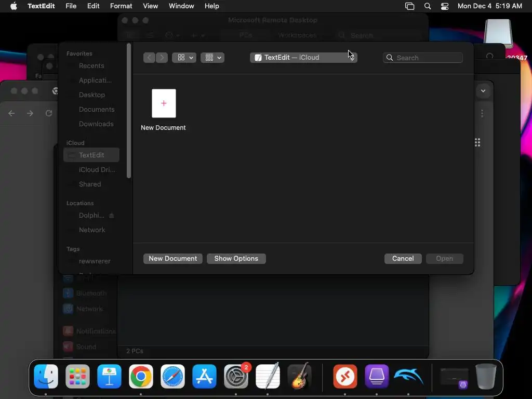Select Desktop in the sidebar
The image size is (532, 399).
pos(91,95)
